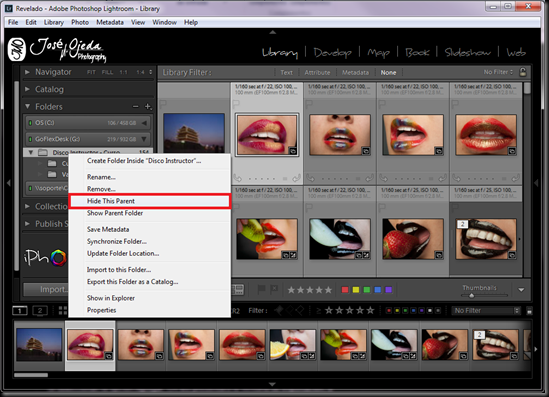
Task: Click the Library Filter lock icon
Action: click(x=523, y=72)
